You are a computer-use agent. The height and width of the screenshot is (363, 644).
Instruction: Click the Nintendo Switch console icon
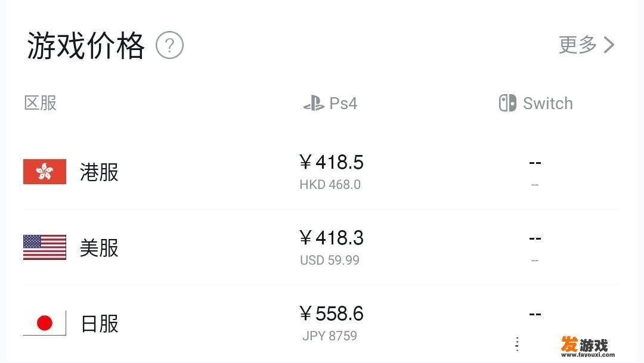pos(507,103)
